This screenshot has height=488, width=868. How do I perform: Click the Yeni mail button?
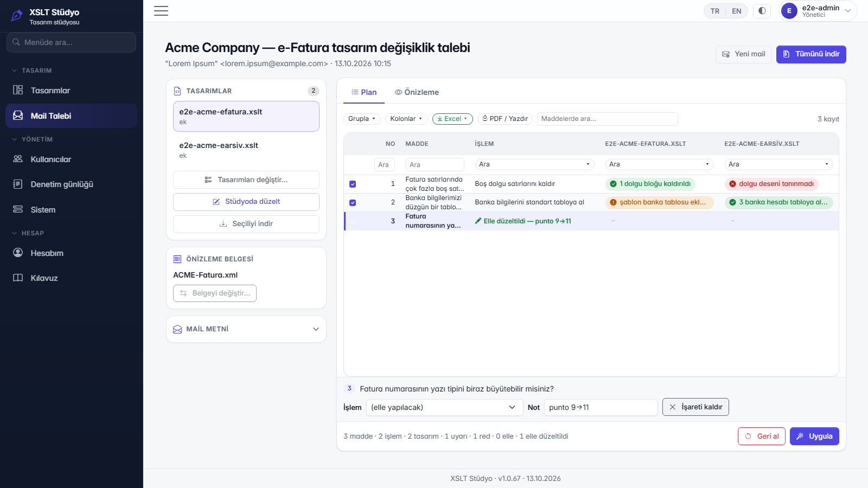pyautogui.click(x=744, y=54)
